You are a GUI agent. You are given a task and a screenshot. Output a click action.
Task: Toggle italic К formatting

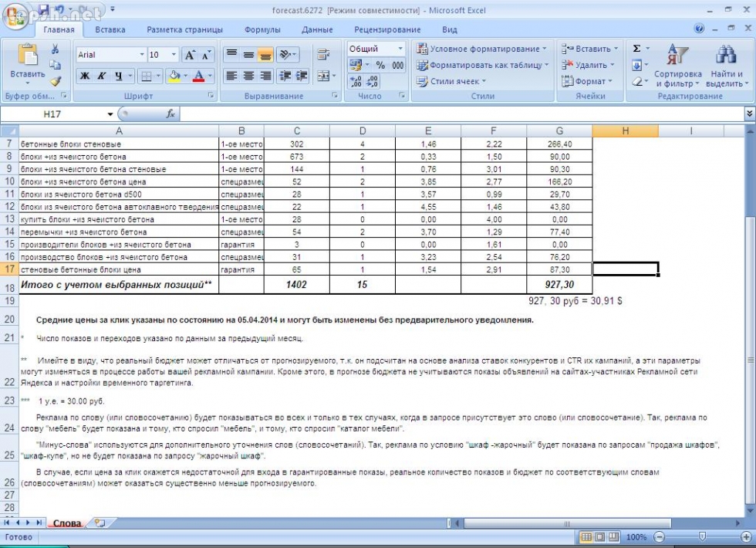click(102, 76)
